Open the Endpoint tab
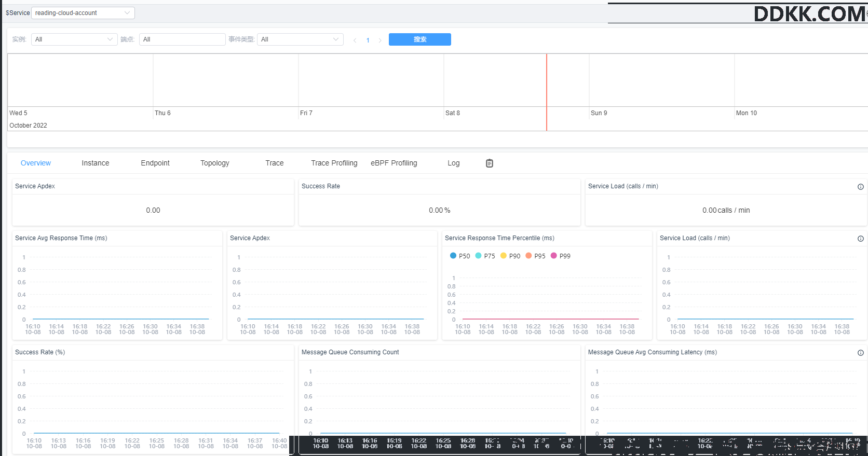This screenshot has width=868, height=456. click(155, 163)
